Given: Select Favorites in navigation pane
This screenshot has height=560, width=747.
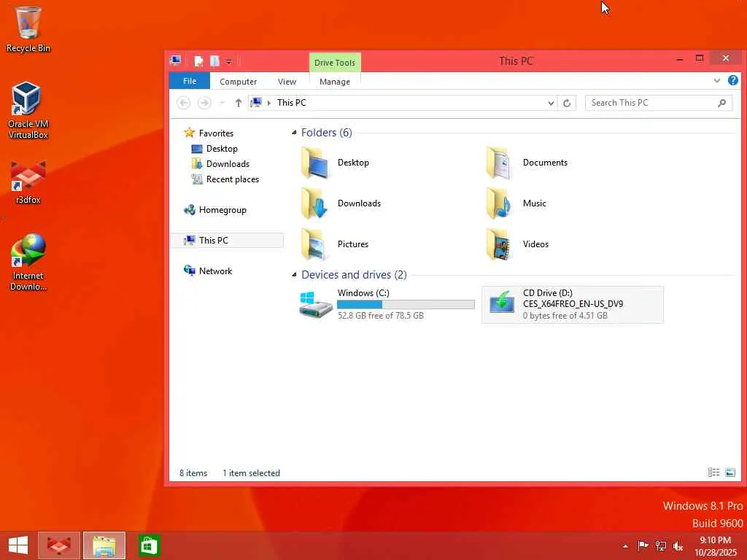Looking at the screenshot, I should click(209, 133).
